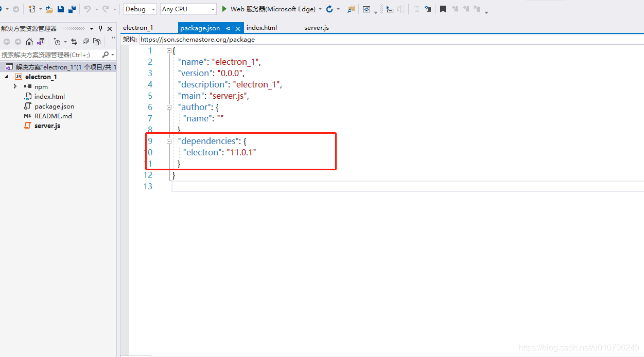
Task: Click the browser refresh icon in toolbar
Action: tap(329, 9)
